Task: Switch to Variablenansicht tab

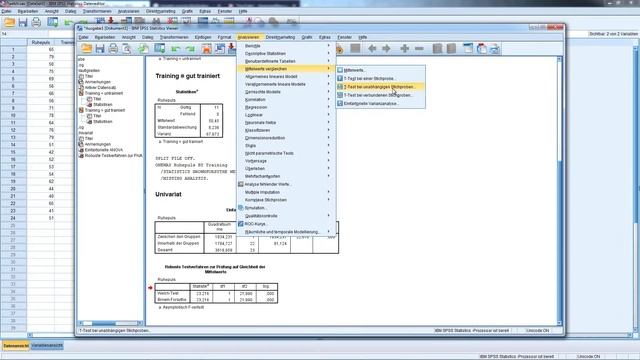Action: [47, 346]
